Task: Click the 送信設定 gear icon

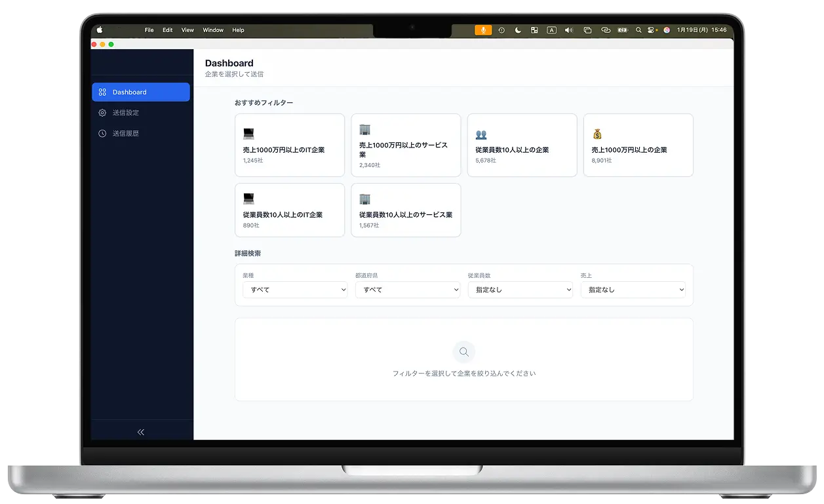Action: [x=102, y=113]
